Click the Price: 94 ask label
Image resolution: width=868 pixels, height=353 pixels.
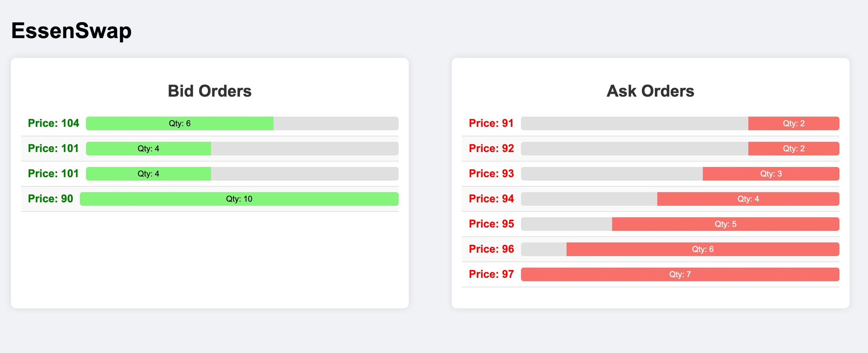tap(491, 199)
